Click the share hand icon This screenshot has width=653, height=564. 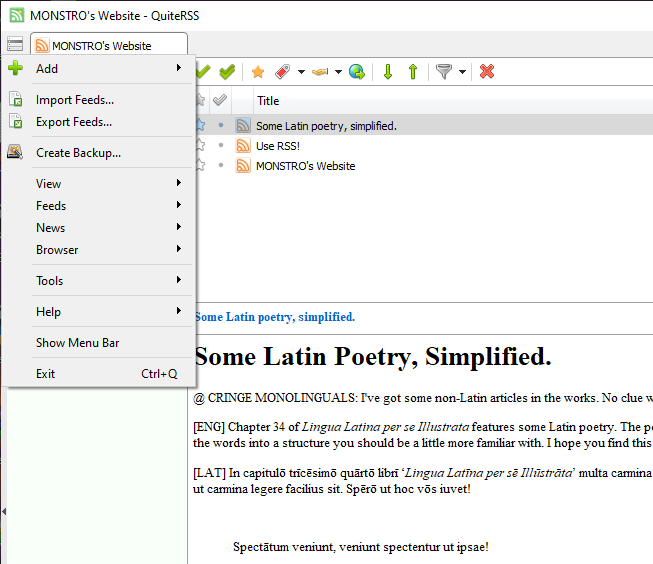pos(320,72)
